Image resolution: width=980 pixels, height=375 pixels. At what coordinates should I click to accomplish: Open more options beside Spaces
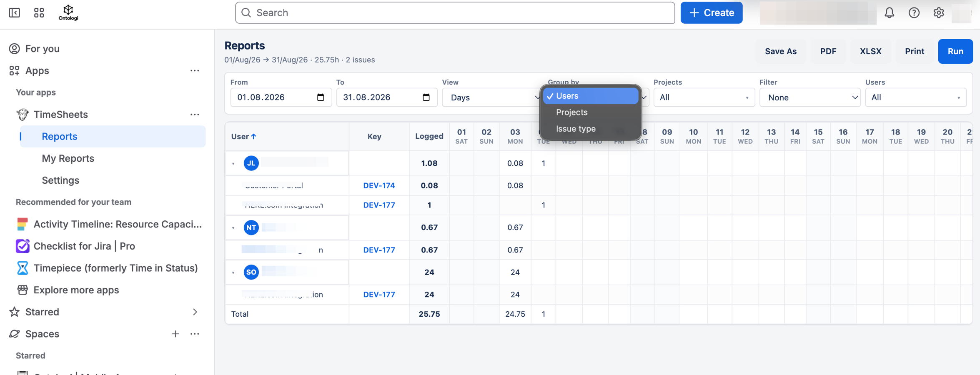(195, 334)
